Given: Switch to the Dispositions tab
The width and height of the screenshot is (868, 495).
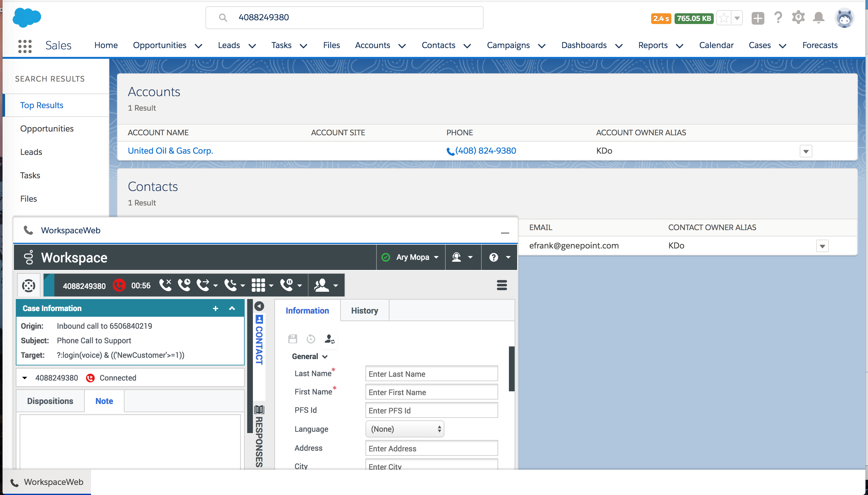Looking at the screenshot, I should 50,401.
